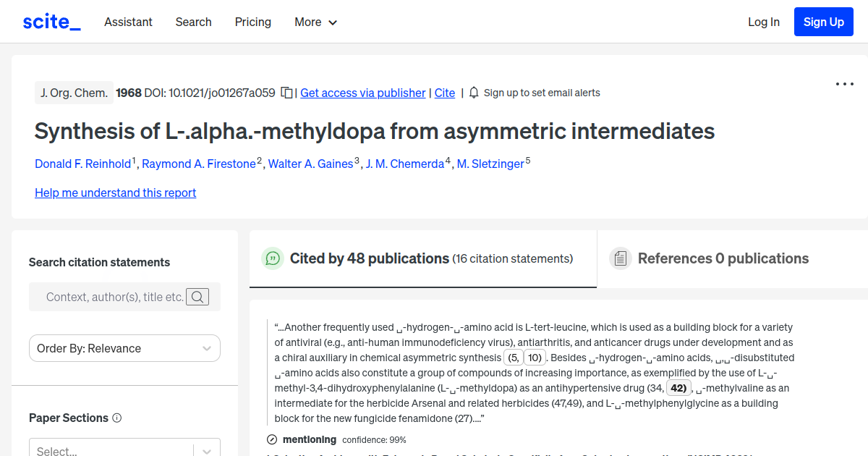Viewport: 868px width, 456px height.
Task: Click the mentioning checkmark icon
Action: click(272, 439)
